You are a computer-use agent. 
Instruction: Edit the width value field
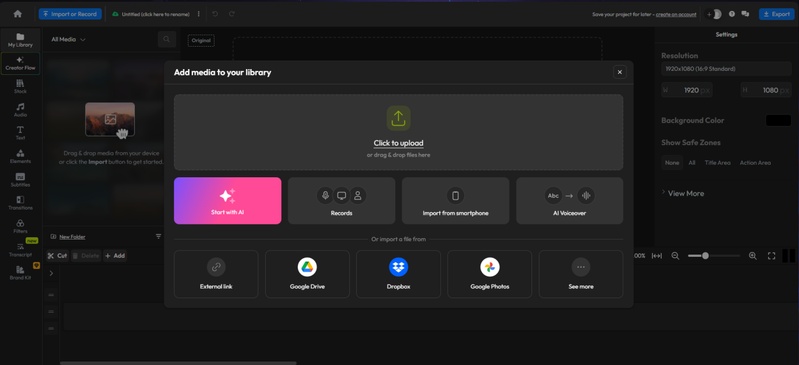(687, 90)
